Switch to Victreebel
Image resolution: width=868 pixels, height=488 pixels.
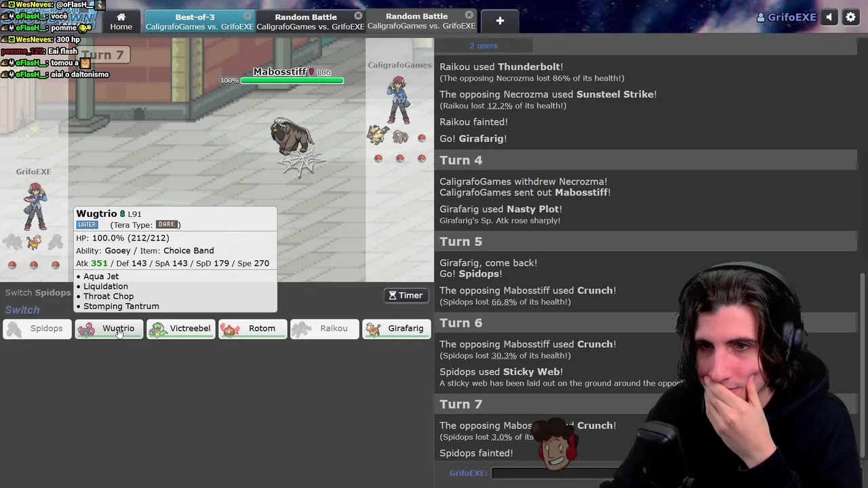tap(181, 329)
